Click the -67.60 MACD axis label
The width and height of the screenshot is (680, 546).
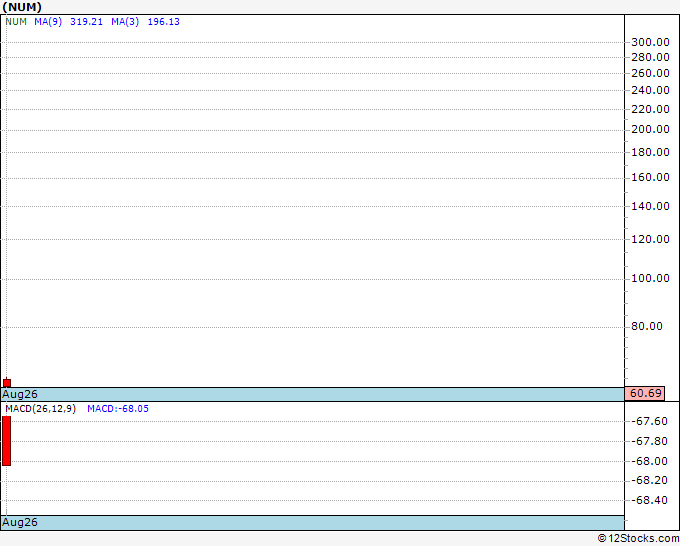click(649, 421)
